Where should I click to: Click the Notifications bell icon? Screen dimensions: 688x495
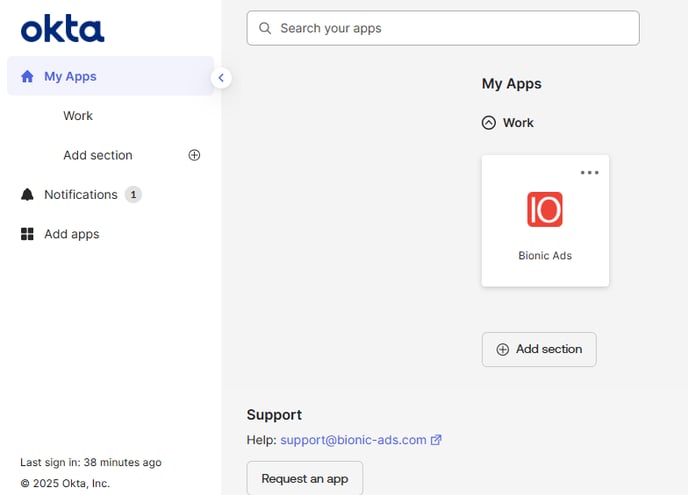[x=27, y=194]
